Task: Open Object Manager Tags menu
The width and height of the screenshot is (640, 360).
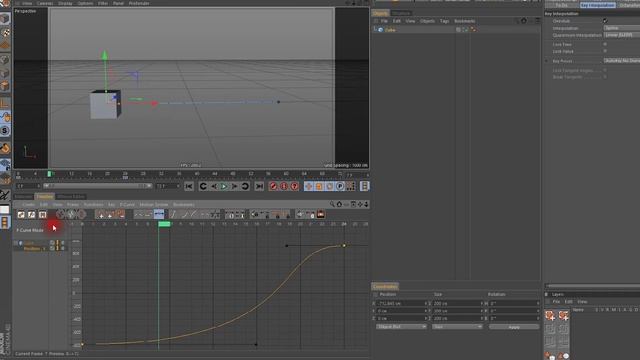Action: tap(444, 21)
